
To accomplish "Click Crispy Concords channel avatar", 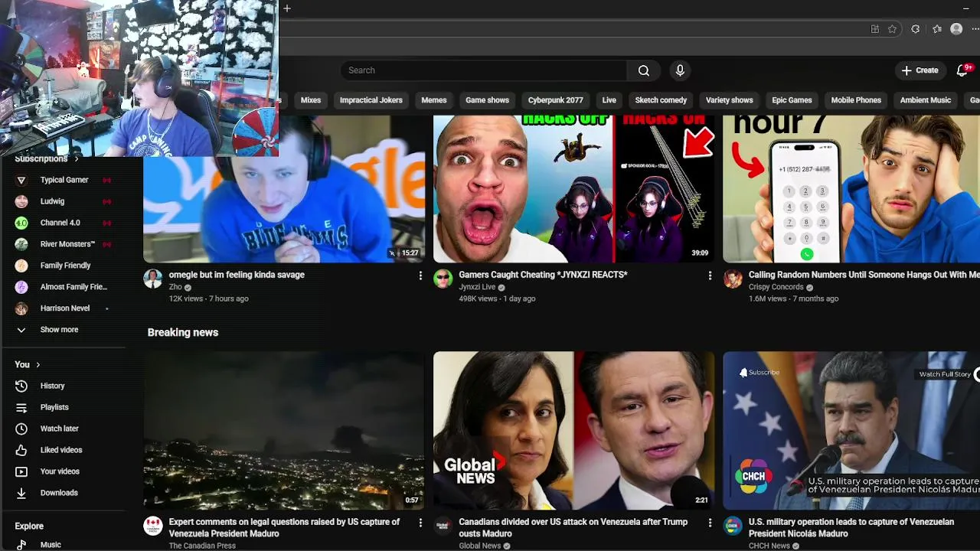I will tap(733, 279).
